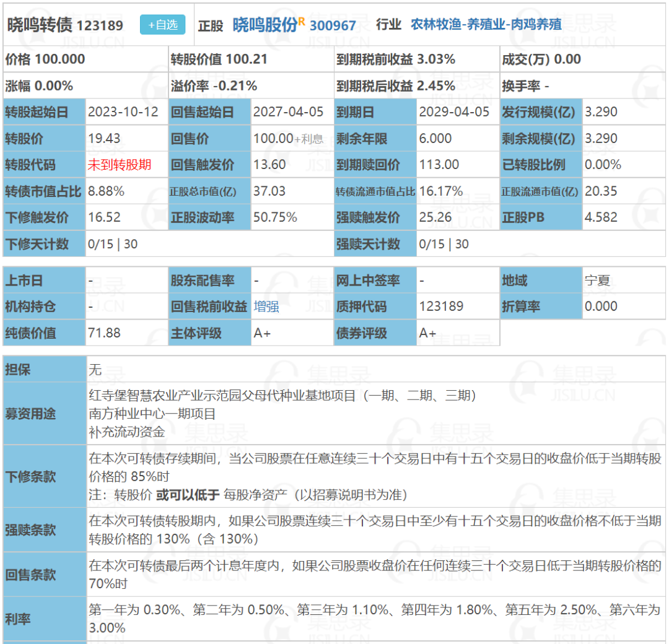Click the 红寺堡智慧农业产业示范园 project line
The height and width of the screenshot is (644, 669).
pyautogui.click(x=282, y=396)
